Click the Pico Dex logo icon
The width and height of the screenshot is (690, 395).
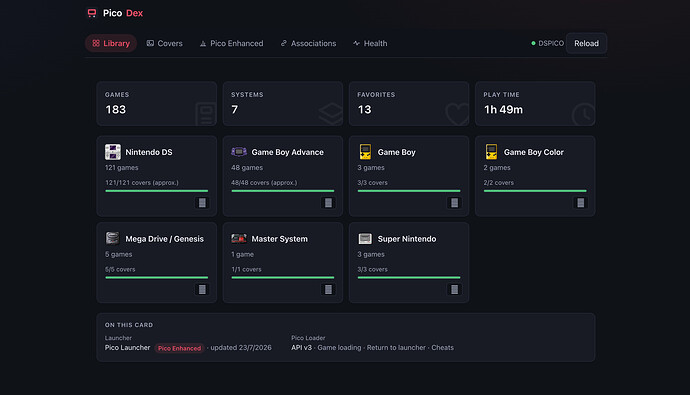[x=92, y=13]
